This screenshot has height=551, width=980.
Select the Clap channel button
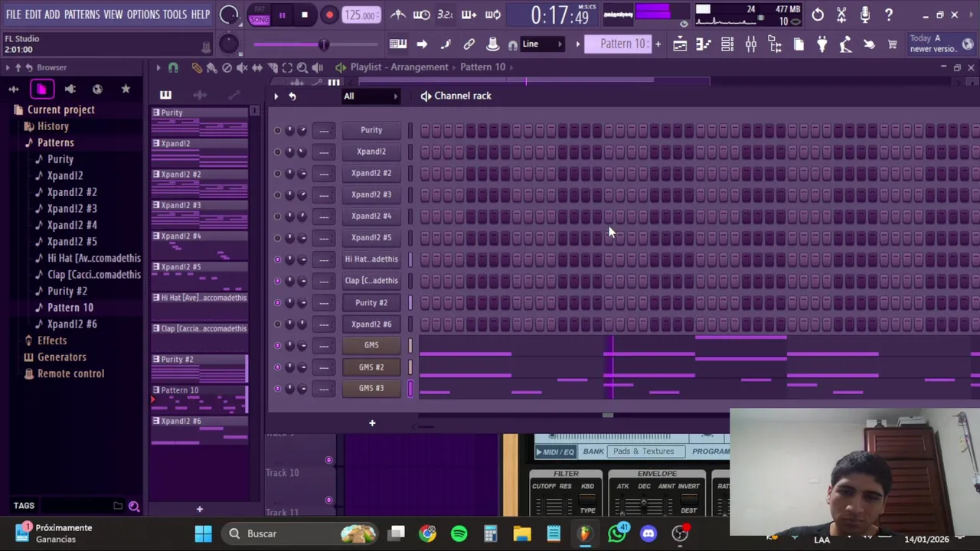371,280
